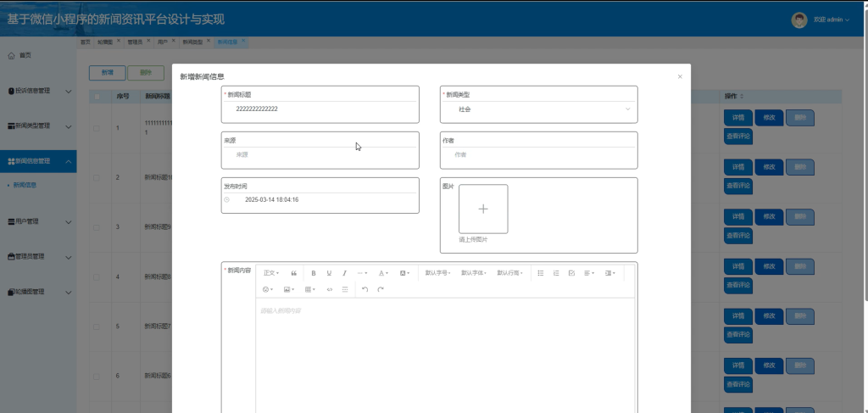Open the more text styles menu
Image resolution: width=868 pixels, height=413 pixels.
362,273
